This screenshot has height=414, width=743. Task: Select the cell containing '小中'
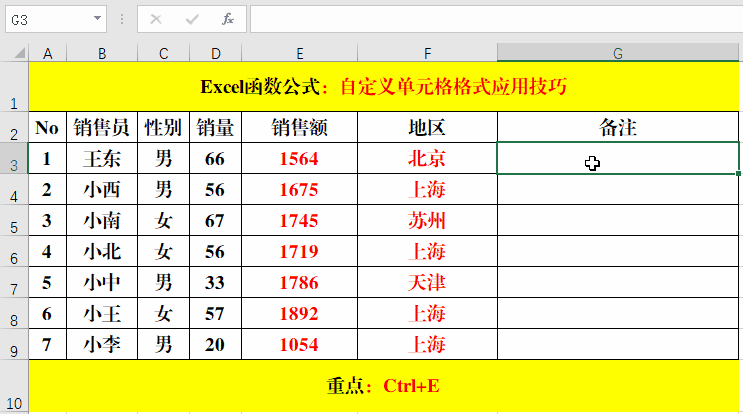click(x=102, y=282)
